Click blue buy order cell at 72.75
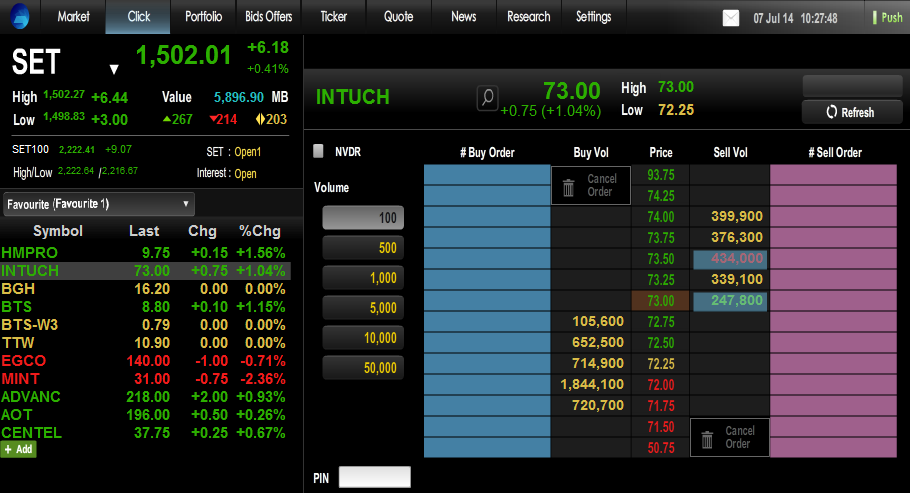This screenshot has height=493, width=910. click(487, 322)
